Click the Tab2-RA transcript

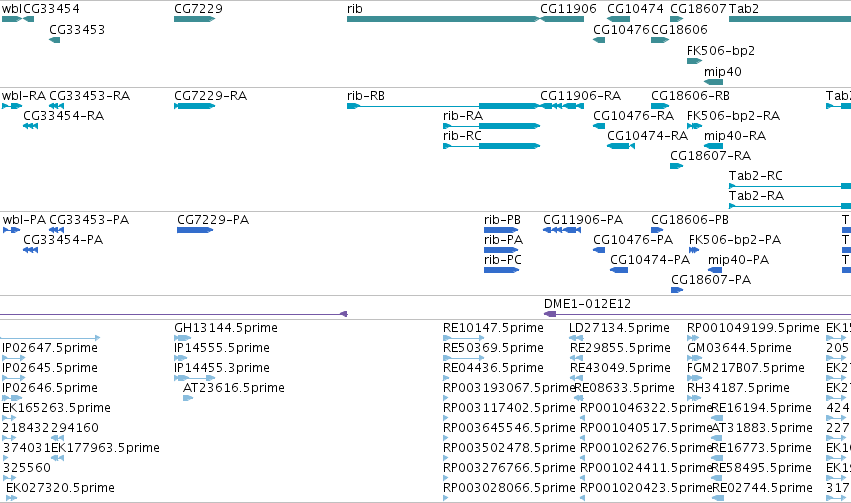[790, 206]
